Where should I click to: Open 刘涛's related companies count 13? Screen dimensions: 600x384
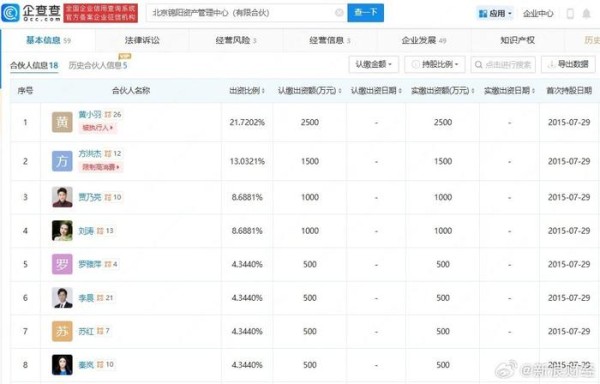click(x=106, y=231)
